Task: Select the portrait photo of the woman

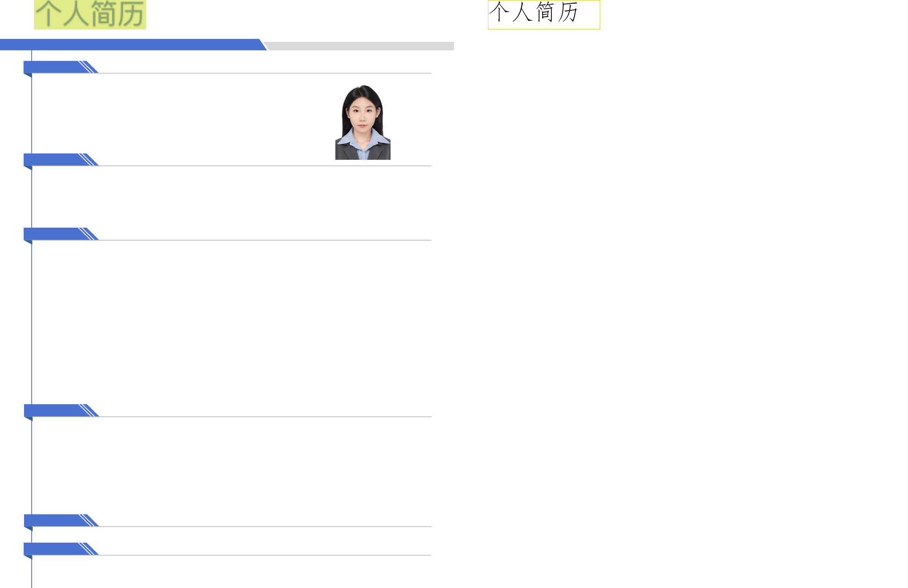Action: pyautogui.click(x=363, y=122)
